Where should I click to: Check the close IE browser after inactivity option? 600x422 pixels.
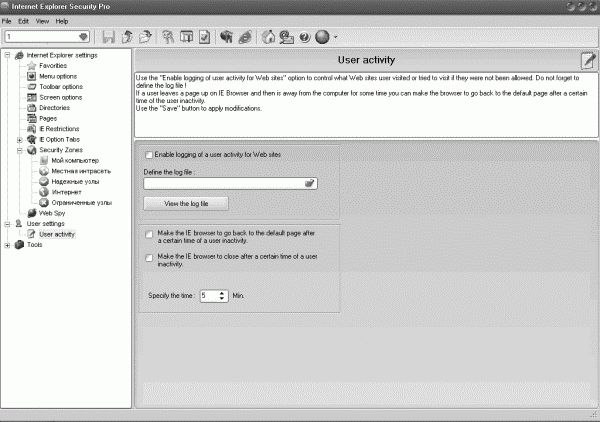tap(150, 257)
